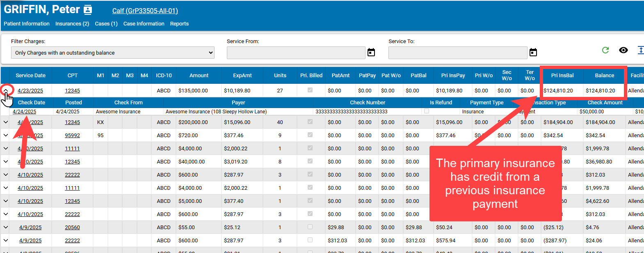The height and width of the screenshot is (253, 644).
Task: Open the Service From calendar picker
Action: click(x=371, y=52)
